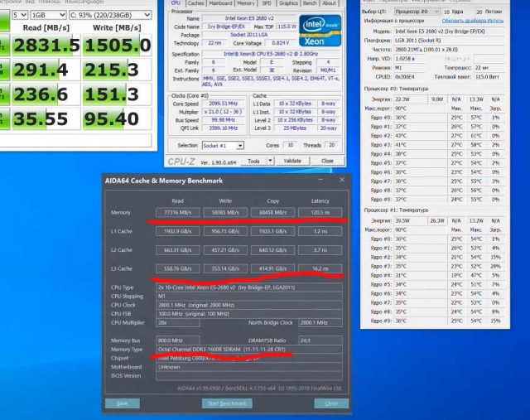Expand the arrow next to CPU-Z Tools button
The image size is (530, 420).
click(x=270, y=161)
